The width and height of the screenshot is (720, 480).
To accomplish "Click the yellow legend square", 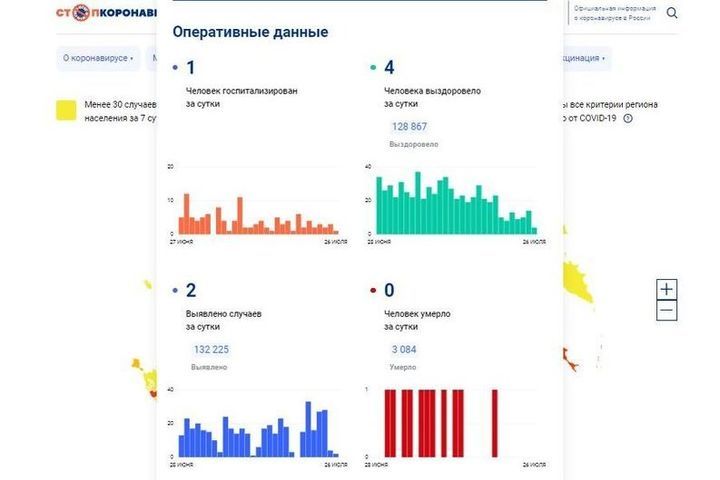I will 67,111.
